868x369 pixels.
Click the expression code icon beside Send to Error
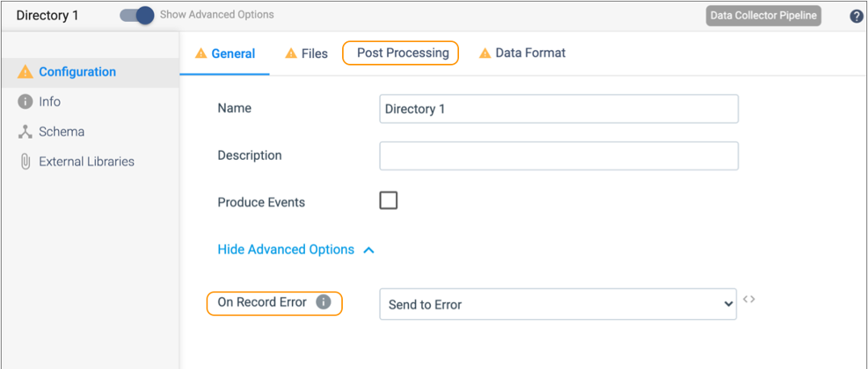749,300
